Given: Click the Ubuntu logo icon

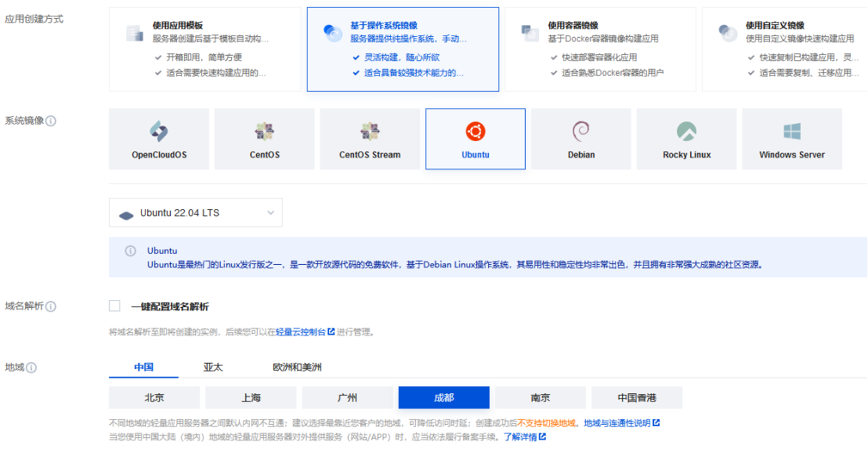Looking at the screenshot, I should tap(476, 131).
